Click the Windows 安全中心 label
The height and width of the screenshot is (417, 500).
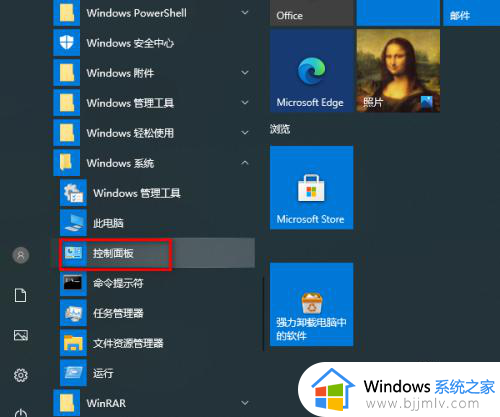pyautogui.click(x=130, y=43)
